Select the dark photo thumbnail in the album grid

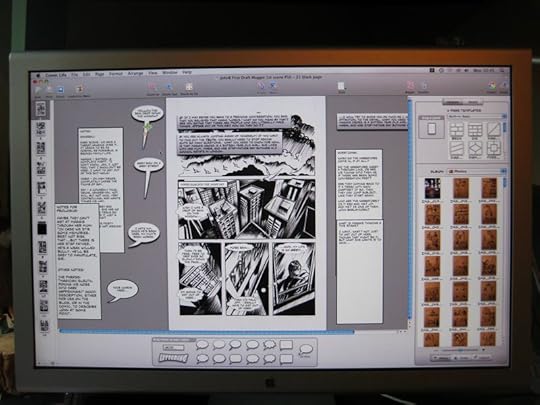432,188
